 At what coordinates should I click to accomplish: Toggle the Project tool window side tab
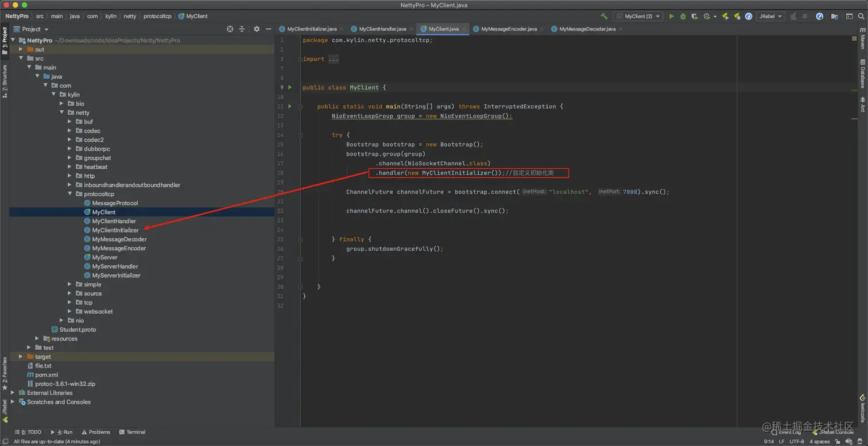click(5, 40)
